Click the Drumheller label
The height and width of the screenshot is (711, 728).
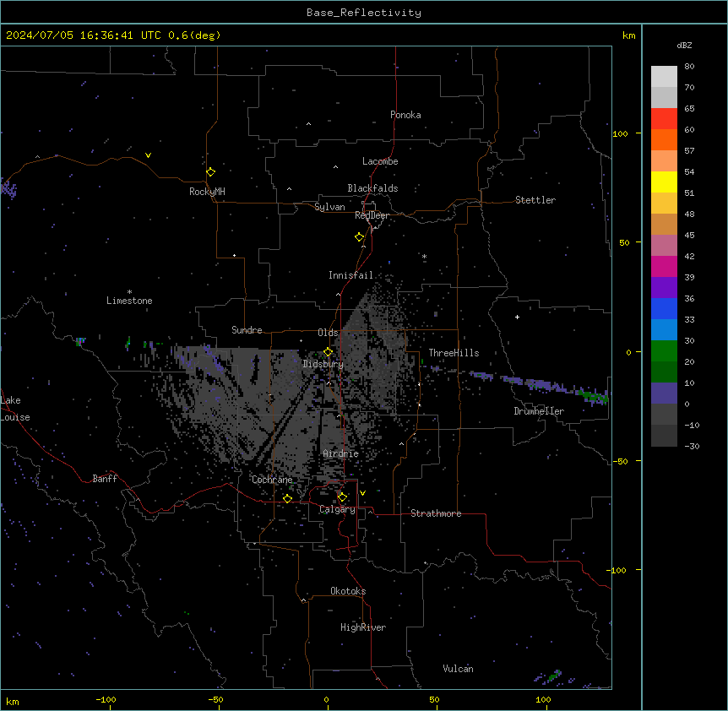pyautogui.click(x=539, y=411)
